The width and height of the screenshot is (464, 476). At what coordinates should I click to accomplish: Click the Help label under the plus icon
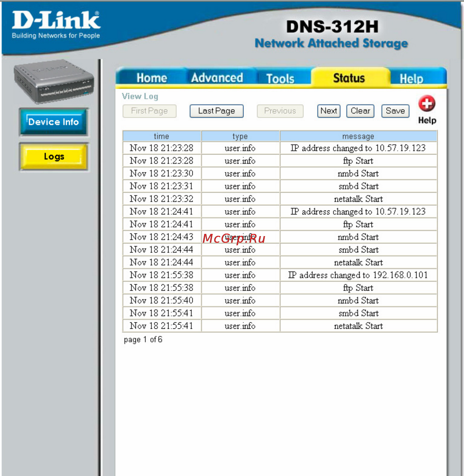pyautogui.click(x=427, y=121)
